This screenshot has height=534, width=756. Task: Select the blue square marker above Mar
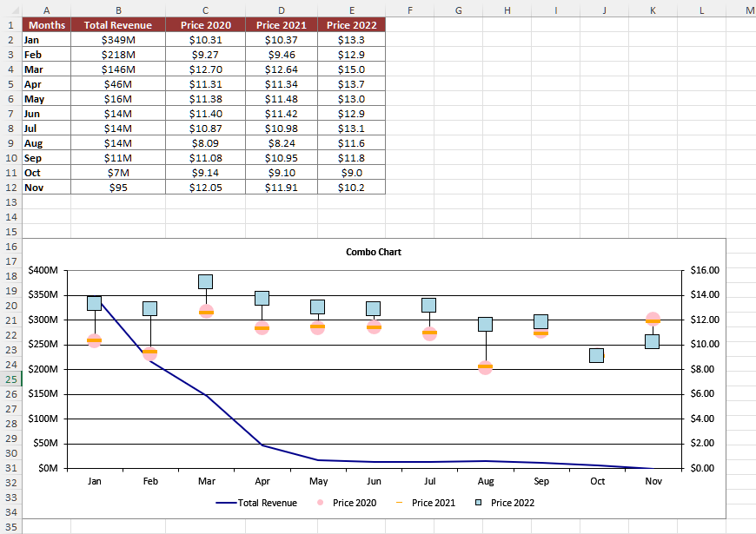pos(207,281)
